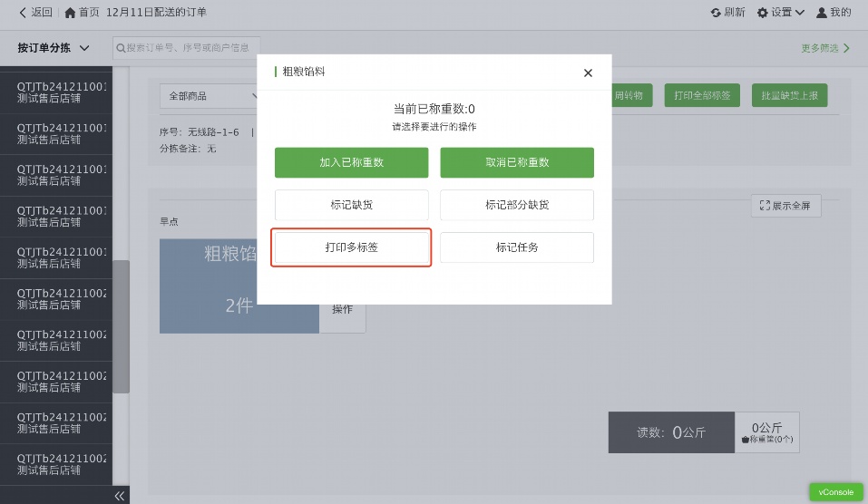Select 标记部分缺货 option
This screenshot has width=868, height=504.
(x=517, y=205)
